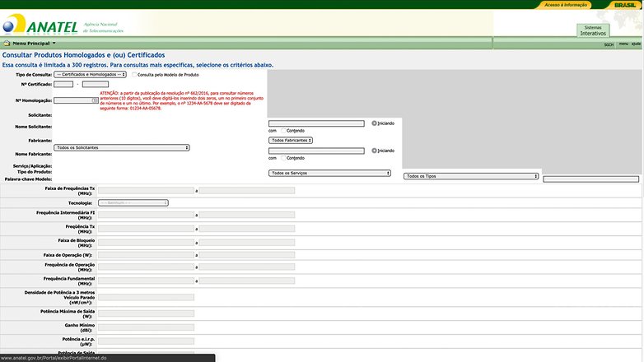The image size is (644, 362).
Task: Select Contendo radio for Nome Fabricante
Action: click(x=283, y=158)
